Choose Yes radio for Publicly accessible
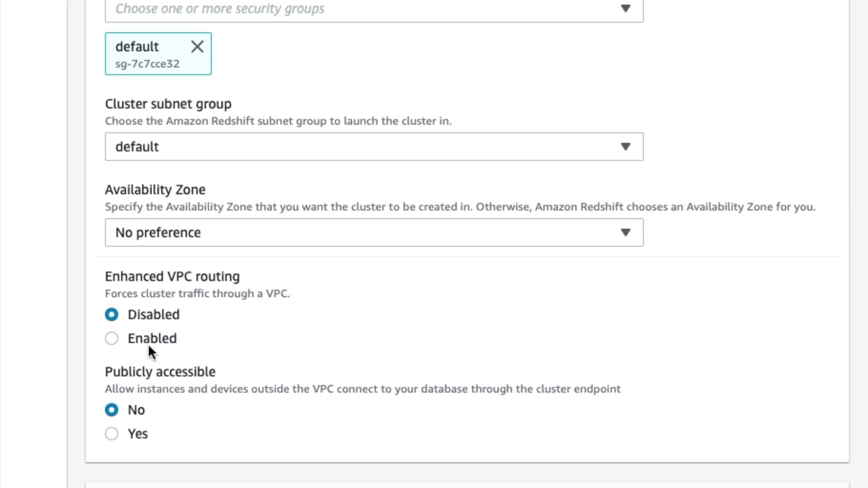 (x=112, y=434)
